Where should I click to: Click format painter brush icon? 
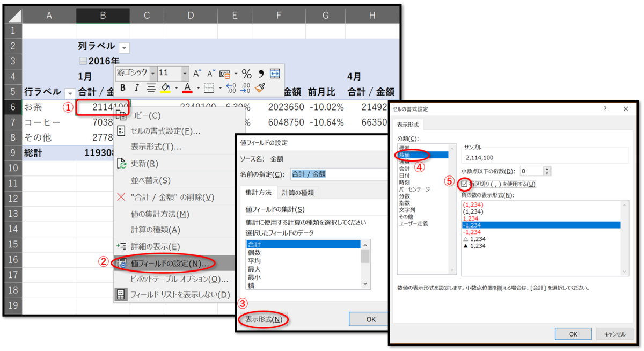click(260, 87)
